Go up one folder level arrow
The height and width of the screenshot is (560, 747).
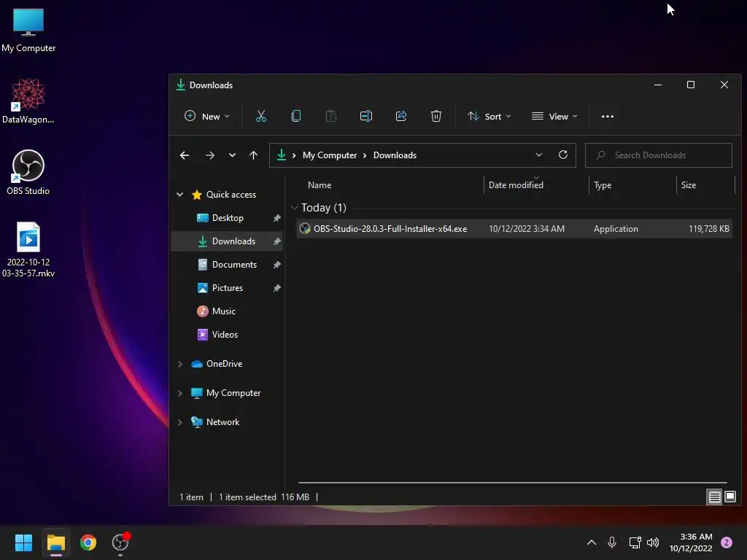253,155
